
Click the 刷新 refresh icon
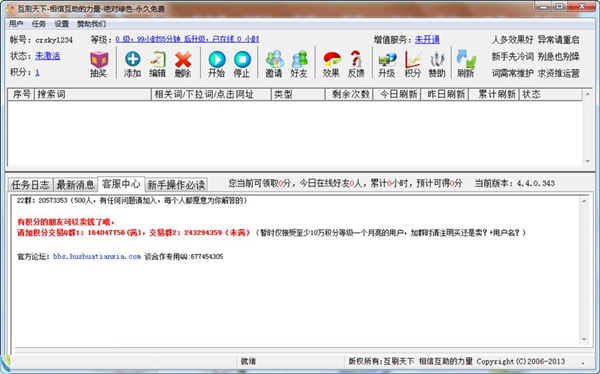[466, 59]
